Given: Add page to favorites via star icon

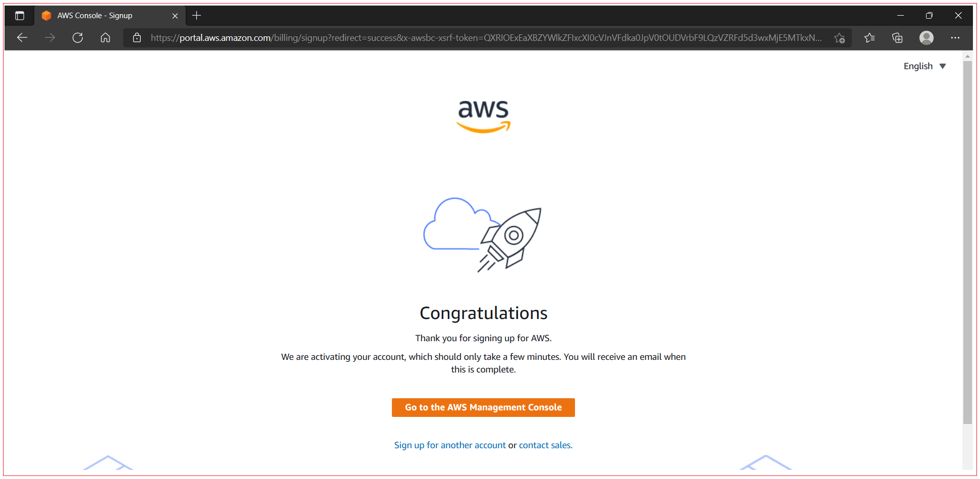Looking at the screenshot, I should 839,38.
